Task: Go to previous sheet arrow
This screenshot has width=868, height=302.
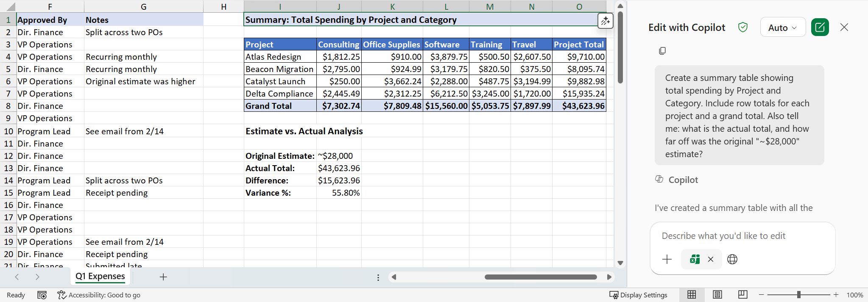Action: 17,277
